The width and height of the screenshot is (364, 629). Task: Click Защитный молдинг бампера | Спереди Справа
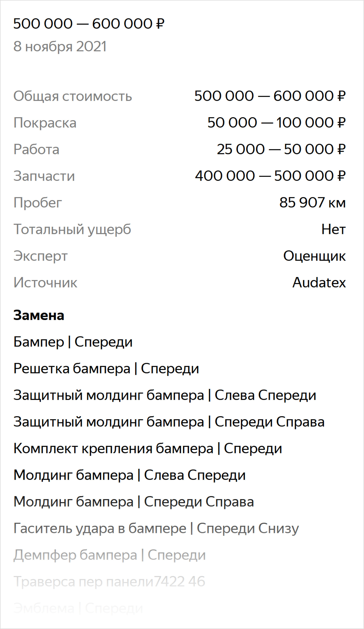click(x=169, y=422)
